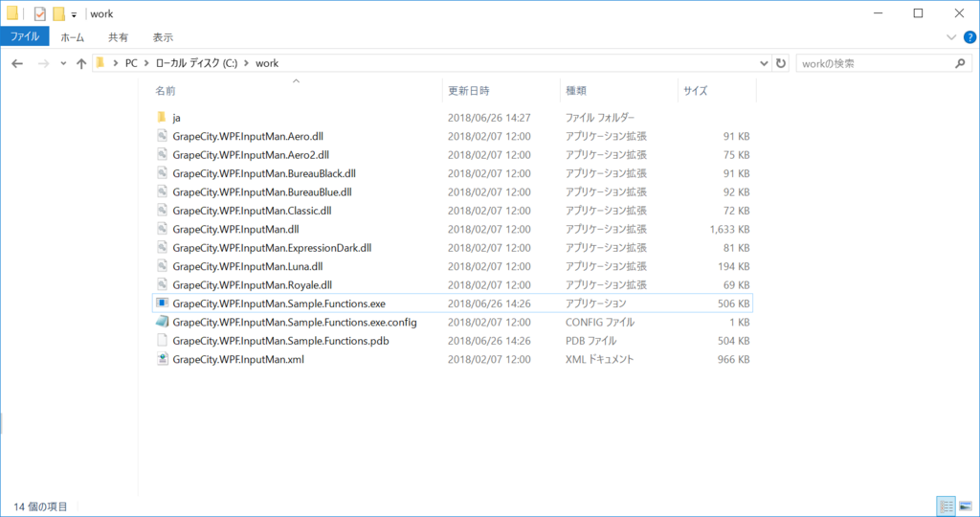Expand the ribbon with the chevron

point(951,37)
